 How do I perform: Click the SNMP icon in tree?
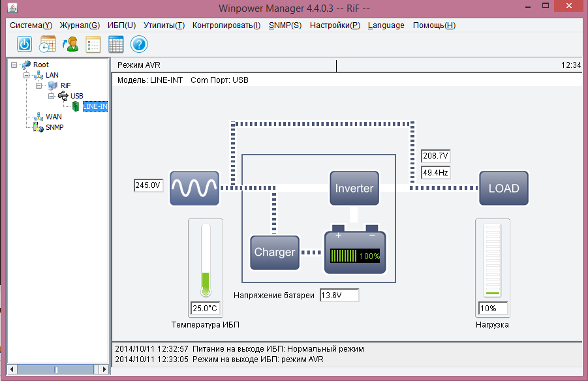click(39, 127)
